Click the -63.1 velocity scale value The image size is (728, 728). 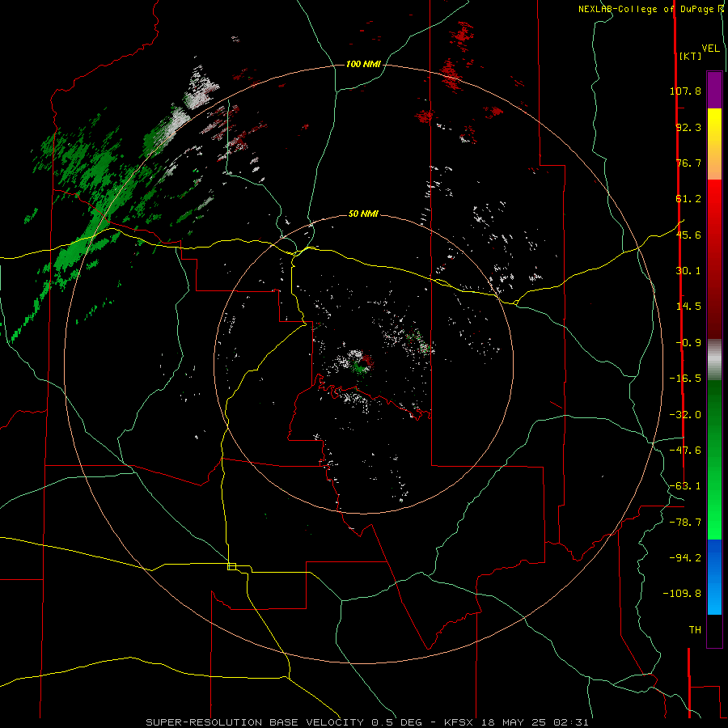(685, 486)
